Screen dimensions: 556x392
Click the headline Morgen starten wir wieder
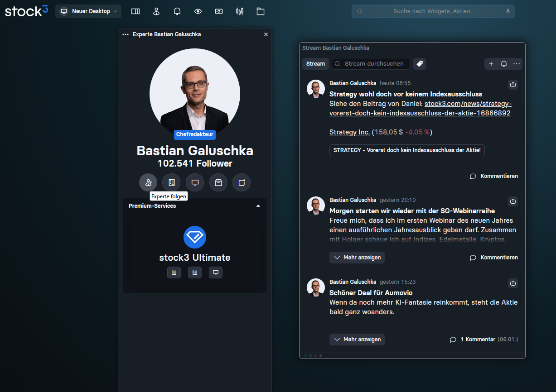[x=412, y=211]
